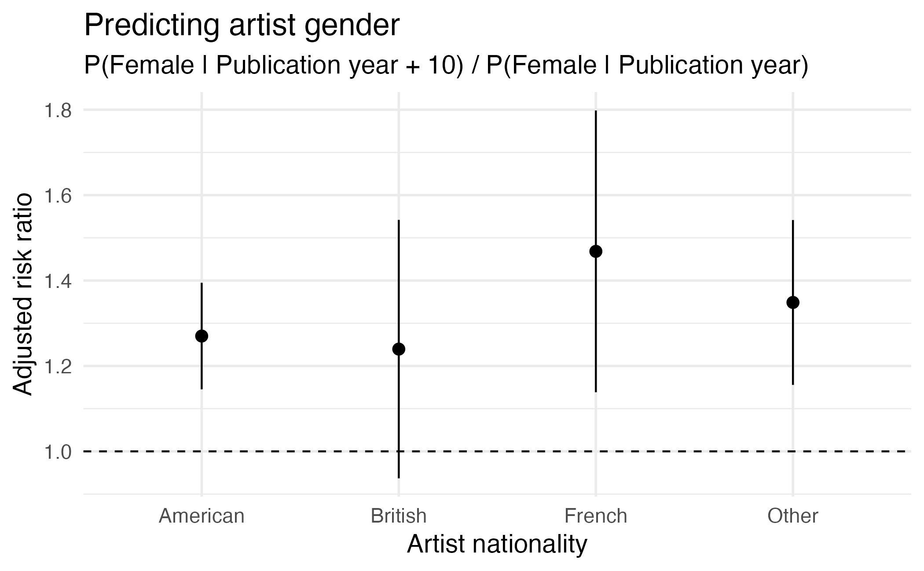Click the "Artist nationality" x-axis title
Viewport: 924px width, 571px height.
[x=497, y=544]
